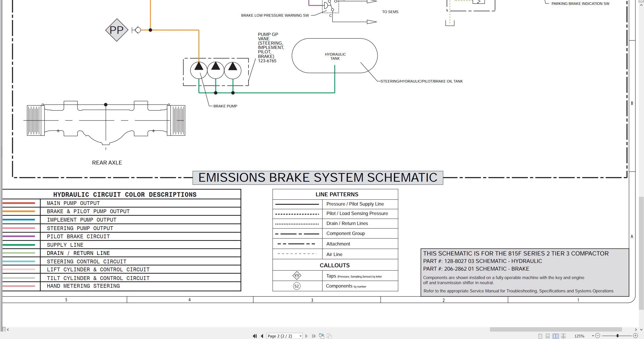Screen dimensions: 644x339
Task: Click the 52 components callout circle
Action: point(297,286)
